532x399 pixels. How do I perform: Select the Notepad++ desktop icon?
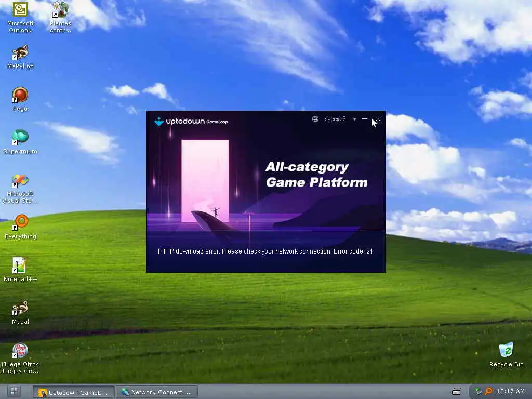point(20,270)
